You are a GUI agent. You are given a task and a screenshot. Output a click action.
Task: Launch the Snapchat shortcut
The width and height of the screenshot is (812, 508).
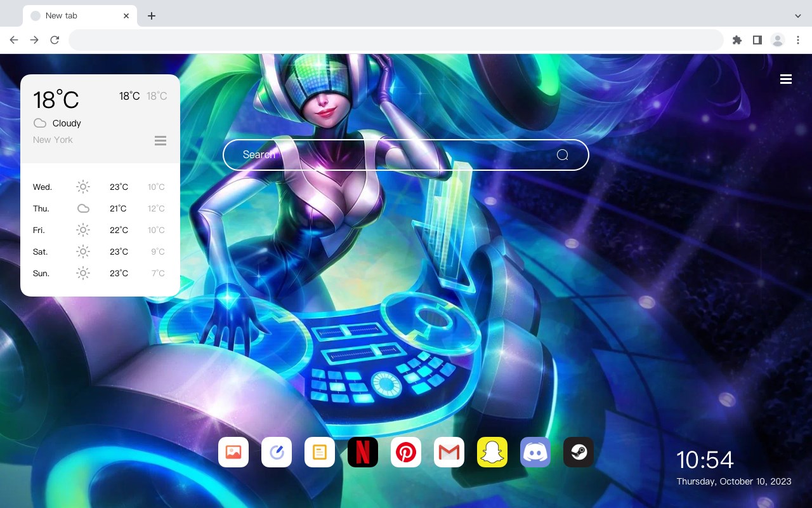click(x=492, y=452)
